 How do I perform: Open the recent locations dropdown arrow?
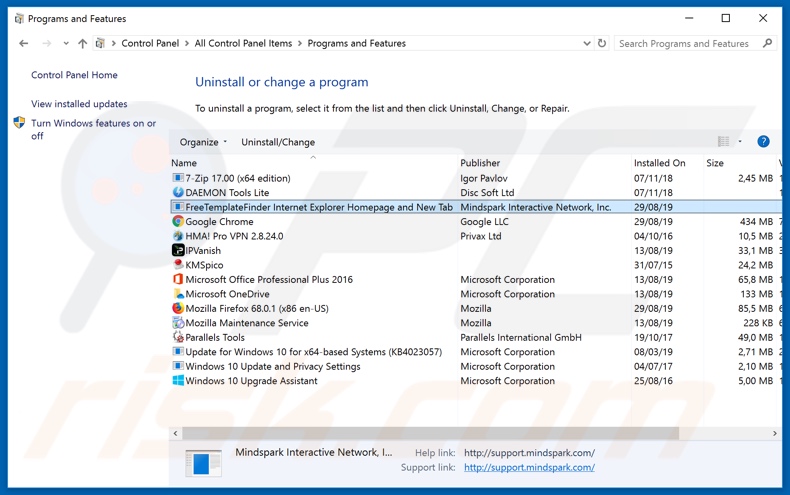tap(66, 43)
